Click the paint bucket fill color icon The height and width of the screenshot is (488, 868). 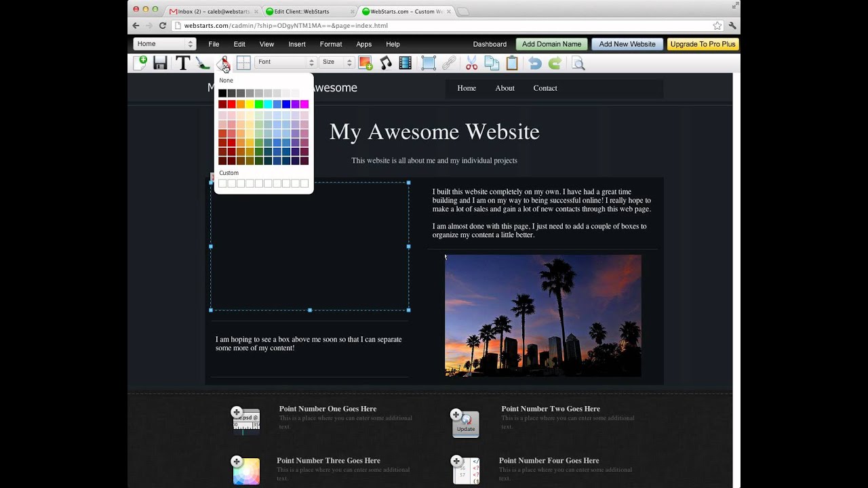point(222,63)
